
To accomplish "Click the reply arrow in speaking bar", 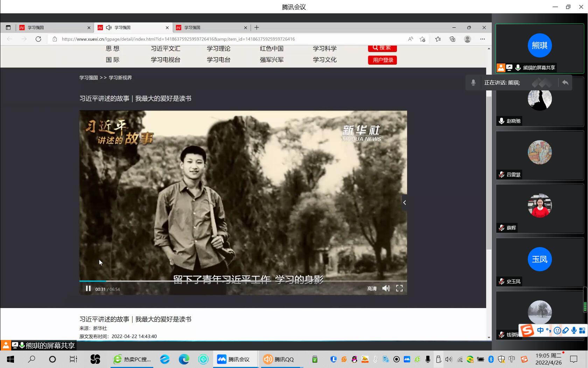I will (565, 83).
